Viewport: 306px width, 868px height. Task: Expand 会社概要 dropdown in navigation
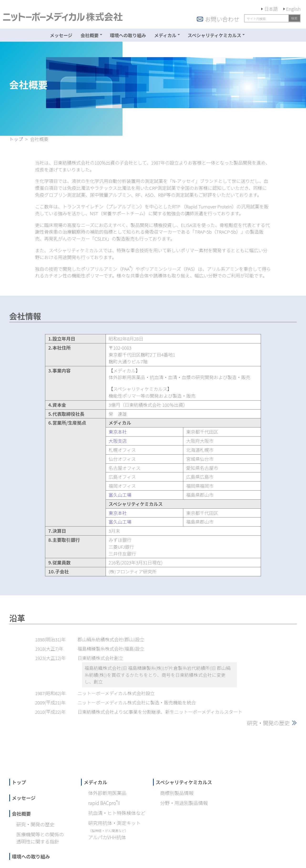pos(91,35)
